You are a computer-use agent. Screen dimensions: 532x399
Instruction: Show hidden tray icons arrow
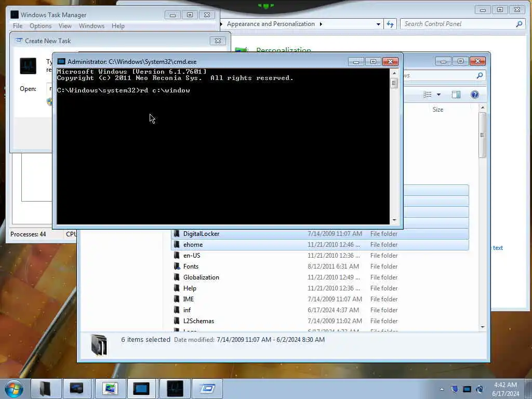click(442, 389)
